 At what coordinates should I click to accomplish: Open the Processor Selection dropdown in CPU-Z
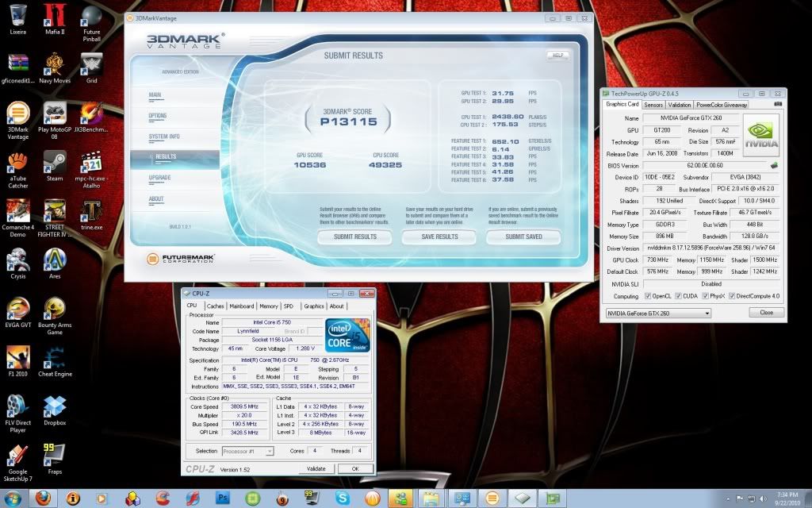(247, 451)
